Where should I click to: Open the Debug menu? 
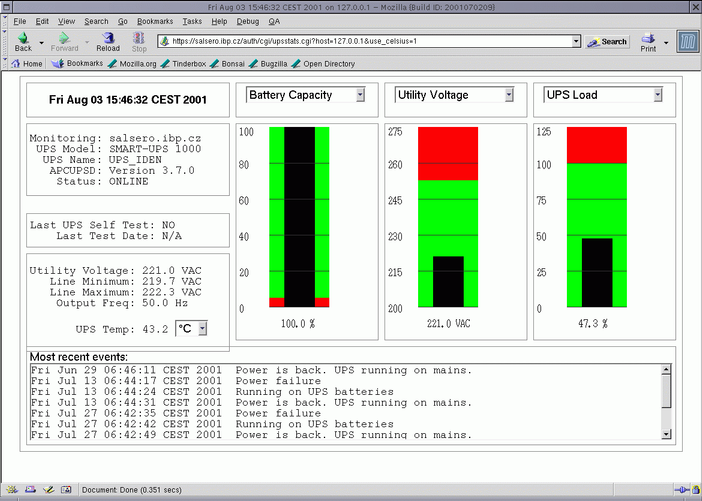pos(248,21)
